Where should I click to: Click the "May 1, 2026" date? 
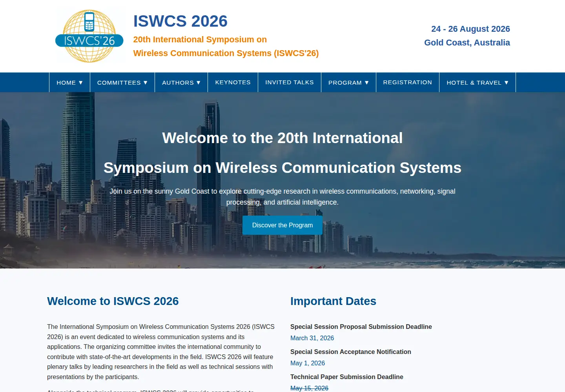(x=308, y=363)
